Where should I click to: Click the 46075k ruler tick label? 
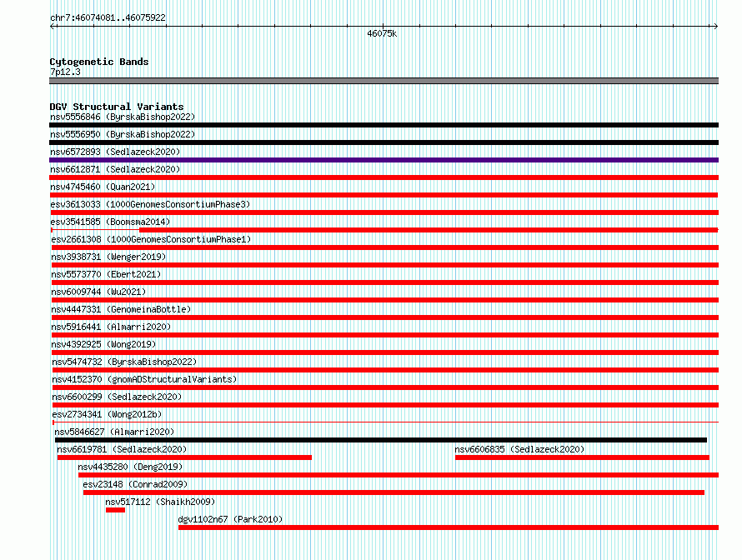click(x=382, y=33)
